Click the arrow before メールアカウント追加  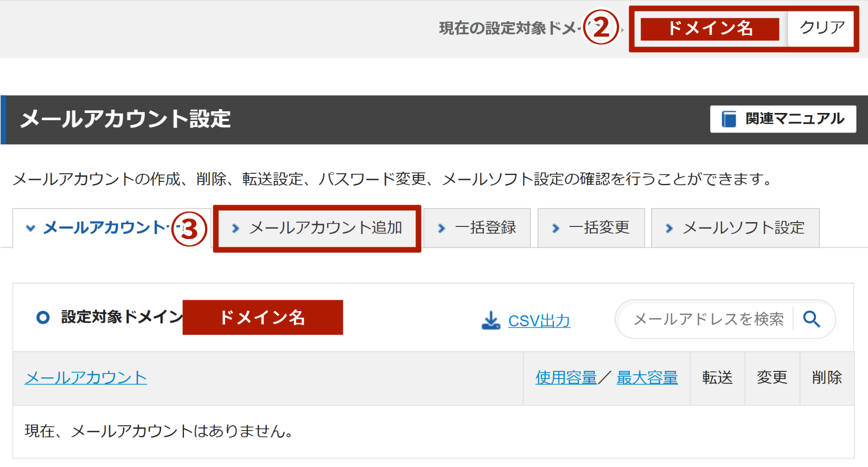coord(235,229)
